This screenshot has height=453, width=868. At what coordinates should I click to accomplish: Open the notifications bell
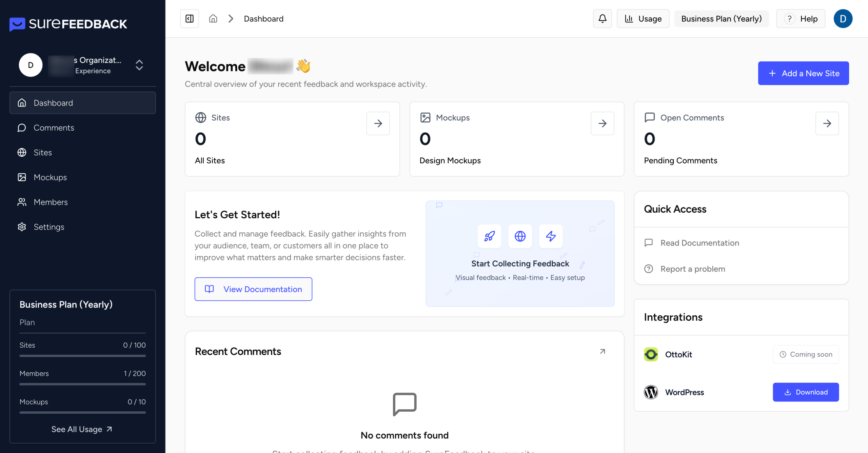coord(602,19)
